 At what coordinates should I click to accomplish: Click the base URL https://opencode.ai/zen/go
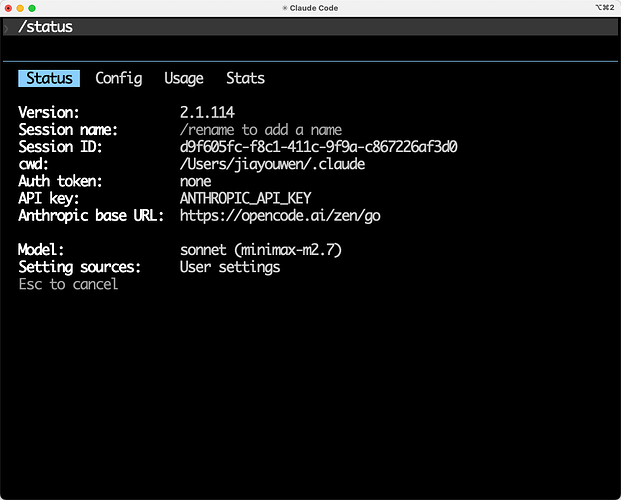(280, 216)
